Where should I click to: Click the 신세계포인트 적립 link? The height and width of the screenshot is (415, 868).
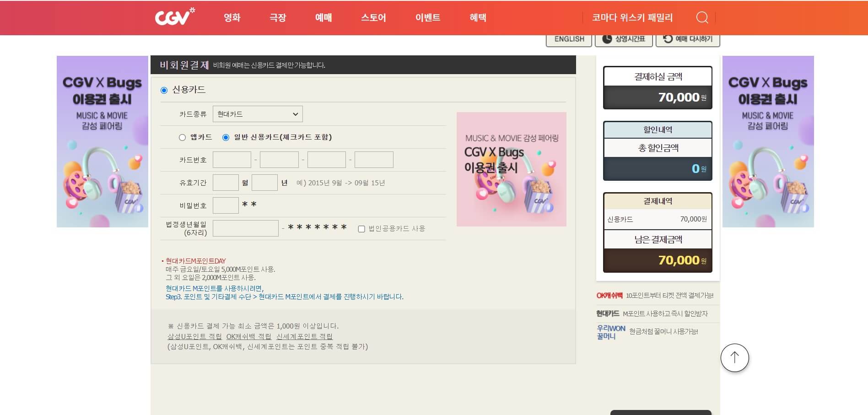point(304,336)
